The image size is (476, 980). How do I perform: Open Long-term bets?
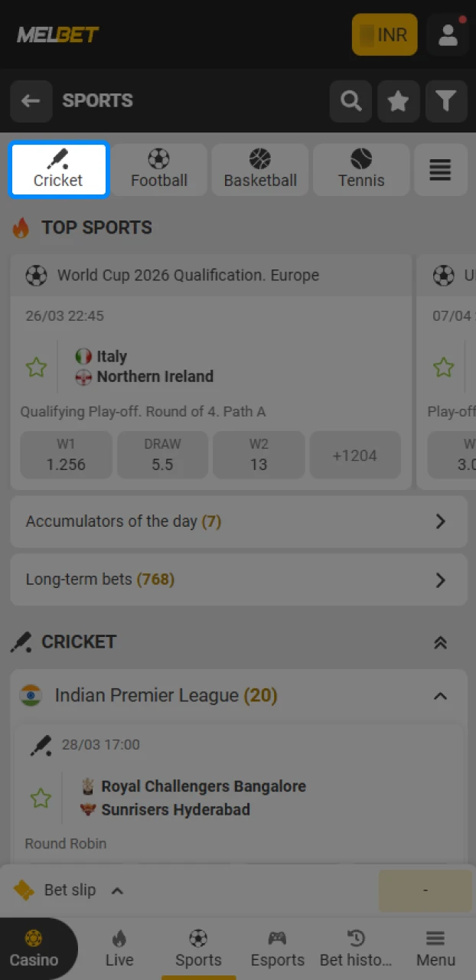[x=238, y=580]
